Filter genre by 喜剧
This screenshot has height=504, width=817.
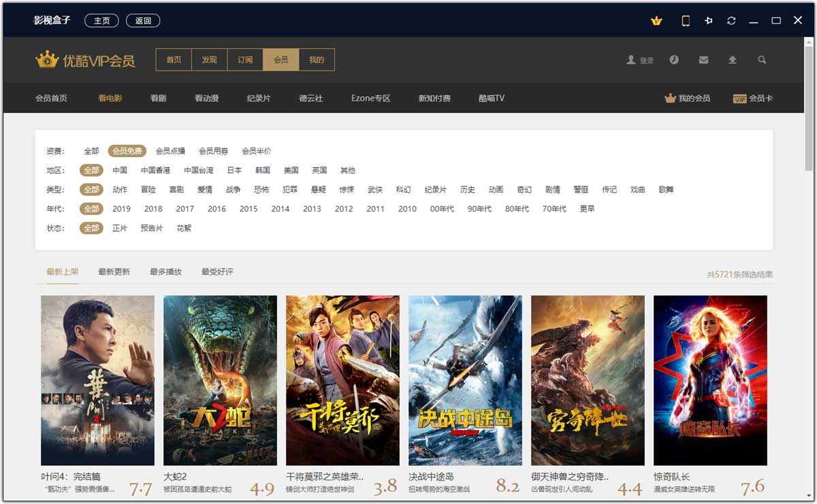point(176,190)
